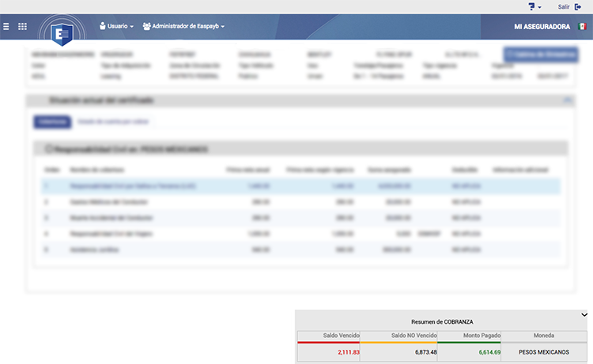Open the apps grid icon

(22, 26)
